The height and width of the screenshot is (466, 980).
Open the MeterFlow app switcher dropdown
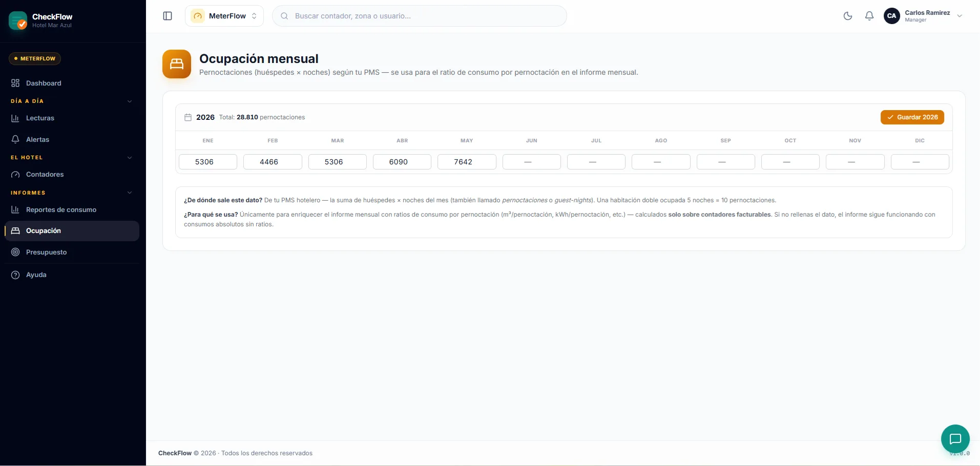pos(224,16)
